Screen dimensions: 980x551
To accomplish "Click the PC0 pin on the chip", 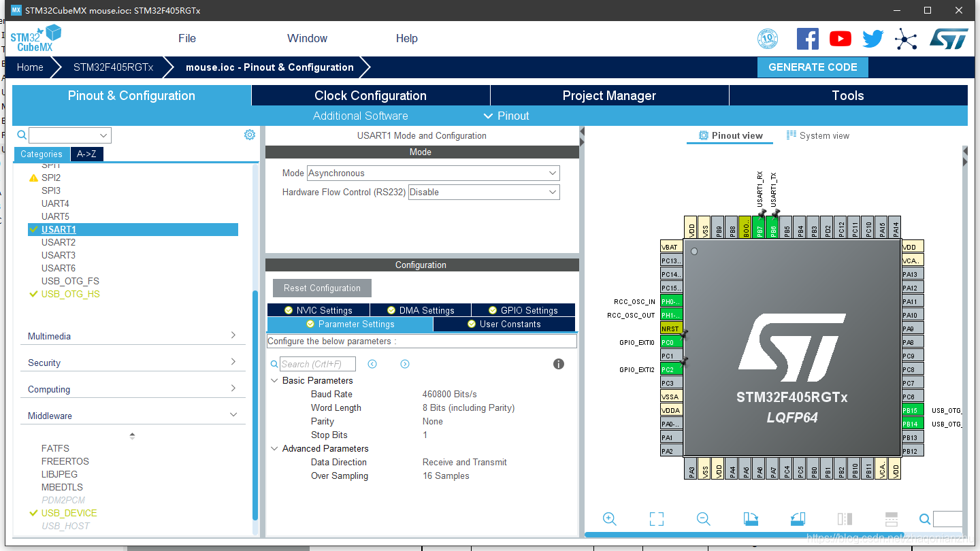I will 671,342.
